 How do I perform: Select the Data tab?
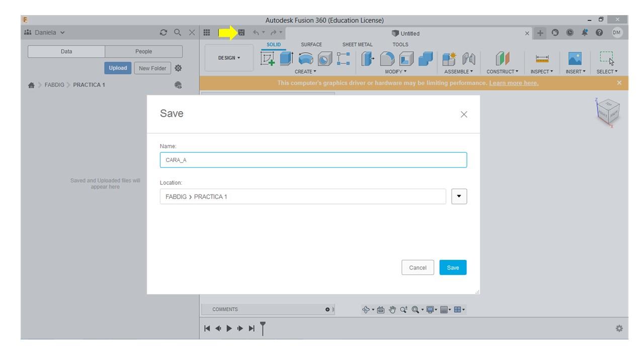66,51
